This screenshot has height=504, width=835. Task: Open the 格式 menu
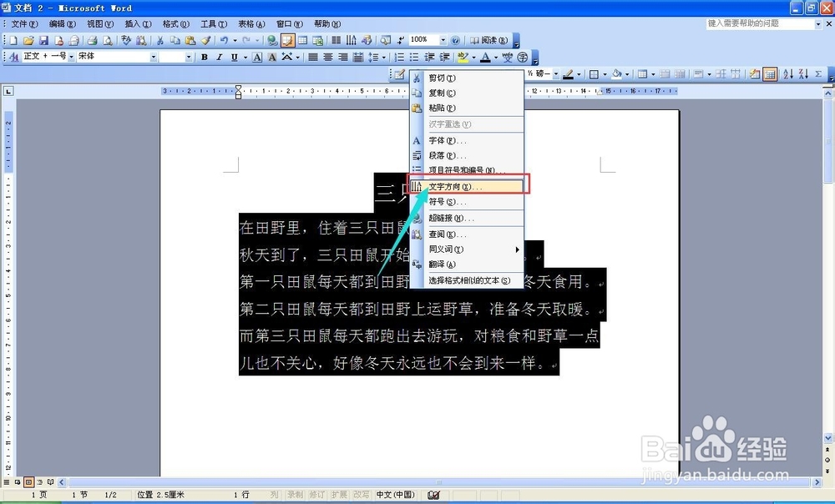(x=175, y=24)
